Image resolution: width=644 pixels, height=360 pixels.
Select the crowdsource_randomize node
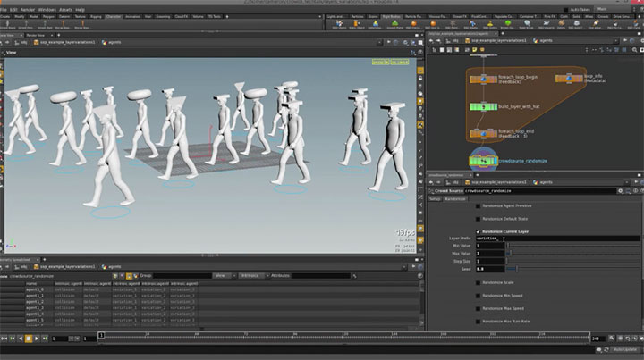[x=483, y=161]
